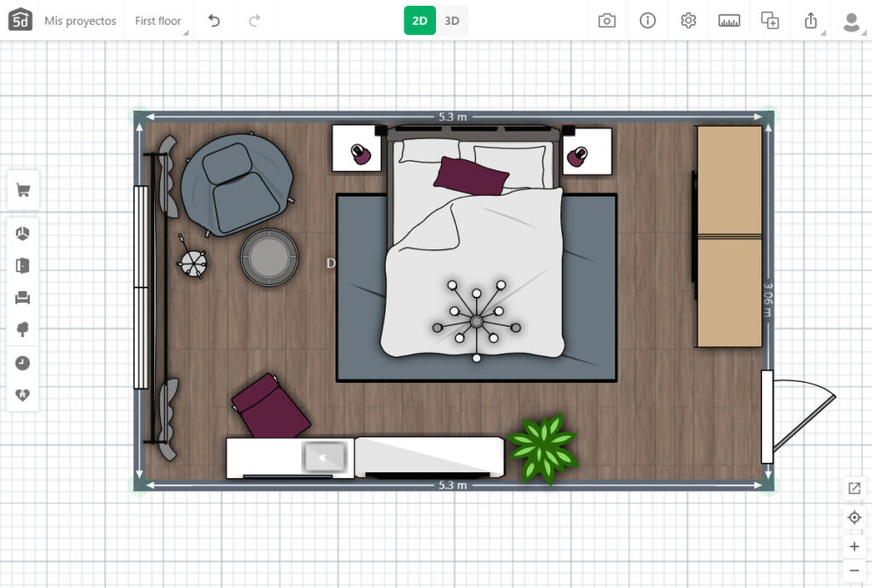Click the info circle icon
872x588 pixels.
click(x=647, y=20)
